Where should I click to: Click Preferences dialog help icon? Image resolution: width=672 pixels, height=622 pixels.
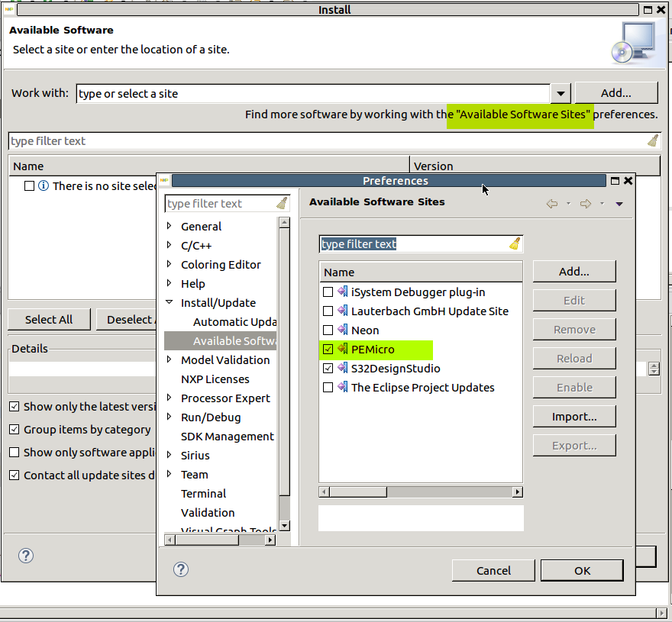[x=181, y=569]
